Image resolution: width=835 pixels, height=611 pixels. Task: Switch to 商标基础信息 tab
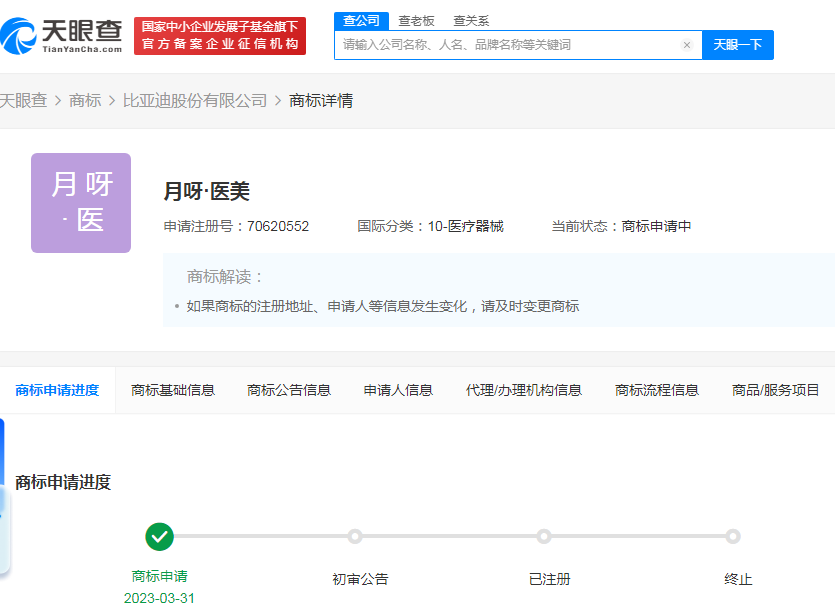[173, 390]
